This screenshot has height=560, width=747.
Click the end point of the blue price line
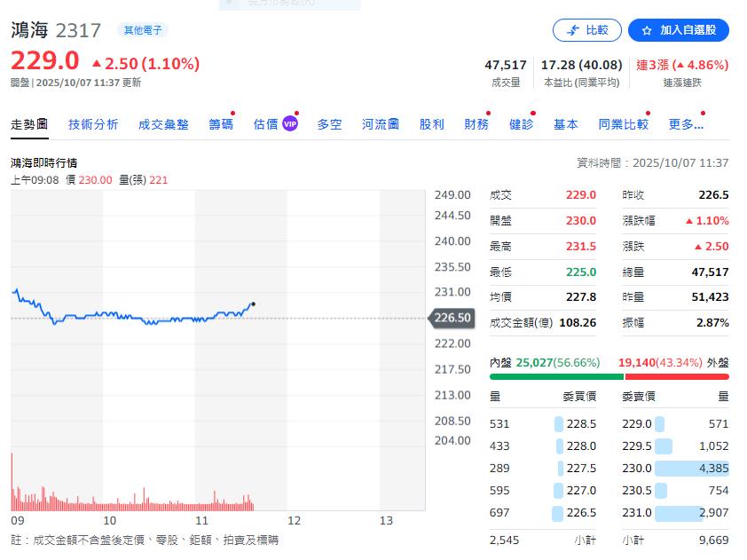tap(254, 304)
